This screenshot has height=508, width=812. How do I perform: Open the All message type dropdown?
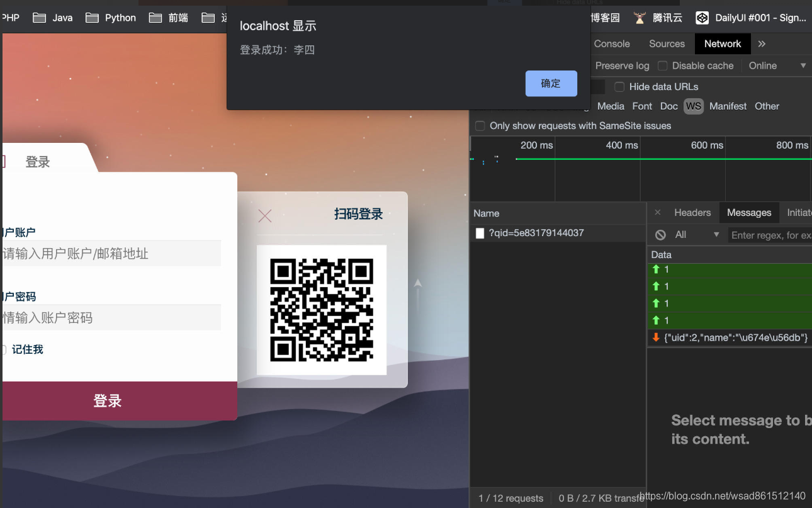697,235
